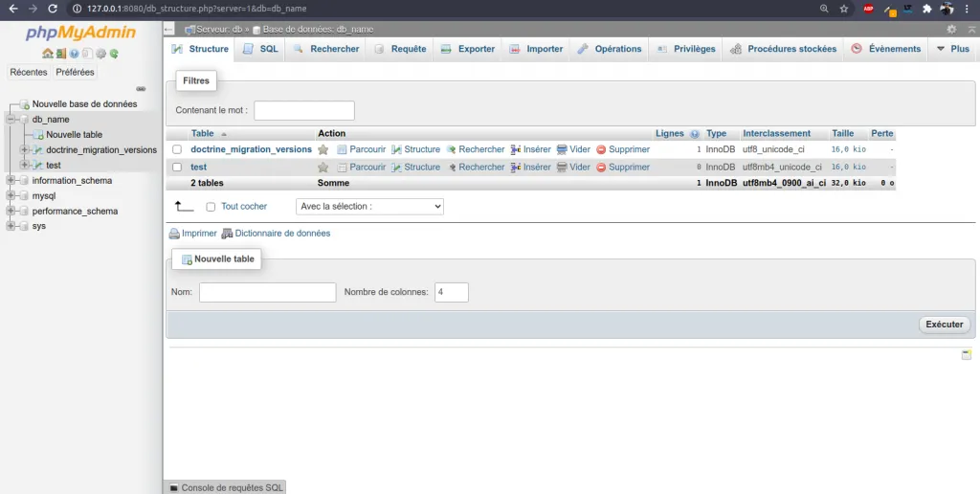This screenshot has height=494, width=980.
Task: Enable the Tout cocher checkbox
Action: click(x=211, y=207)
